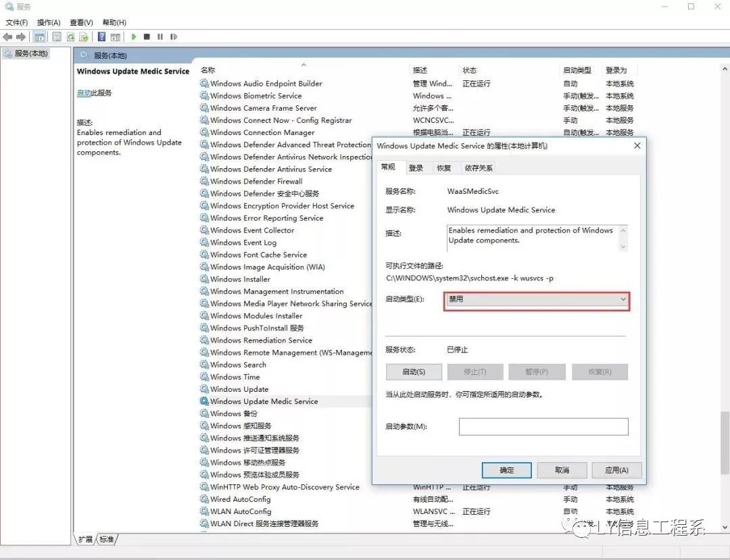Cancel the dialog with 取消 button

tap(562, 470)
